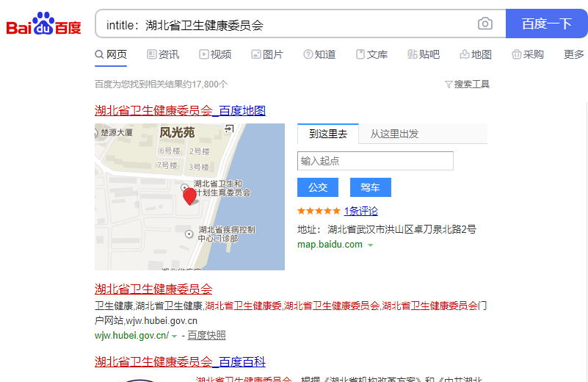The height and width of the screenshot is (382, 588).
Task: Open 搜索工具 filter options
Action: pyautogui.click(x=468, y=84)
